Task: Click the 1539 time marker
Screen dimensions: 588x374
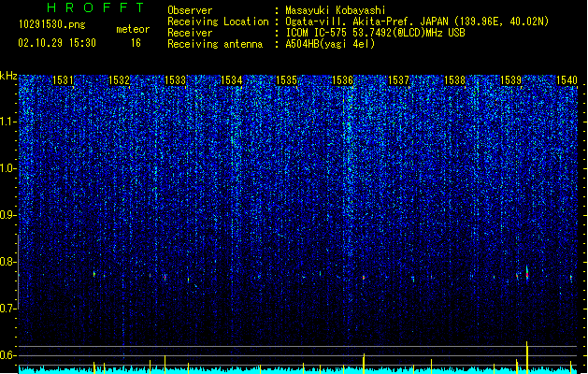Action: [x=510, y=79]
